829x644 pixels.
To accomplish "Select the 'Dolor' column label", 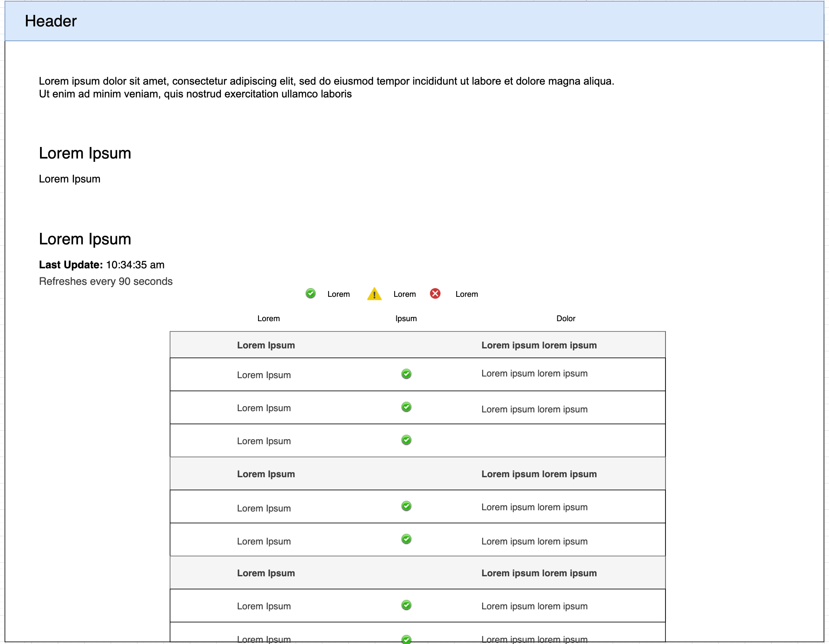I will 566,318.
